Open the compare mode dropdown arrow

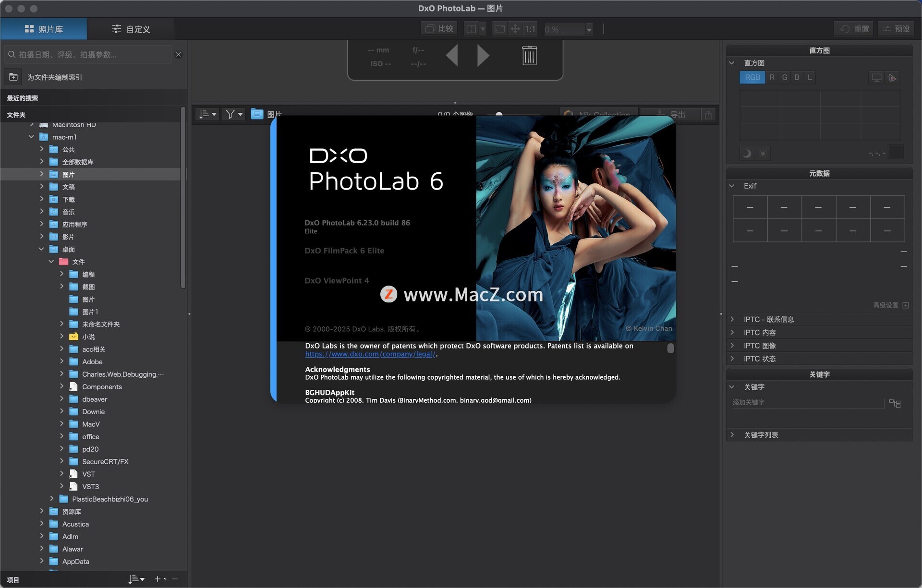(x=483, y=29)
